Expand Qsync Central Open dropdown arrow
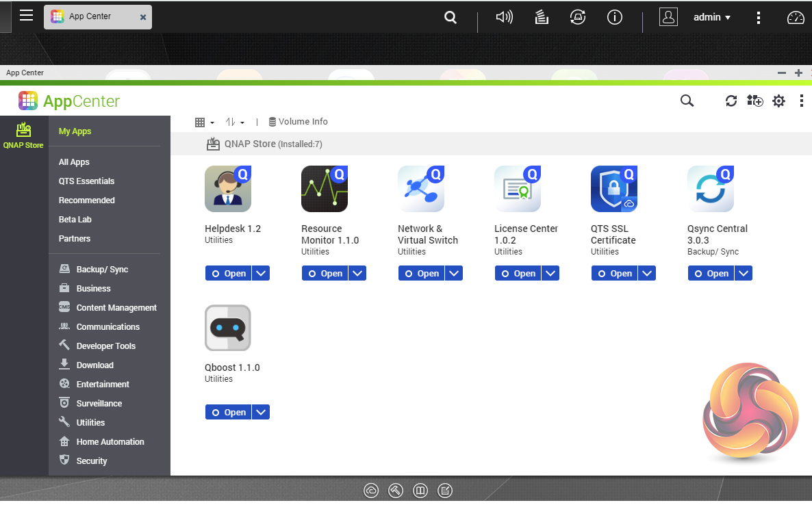 (744, 273)
